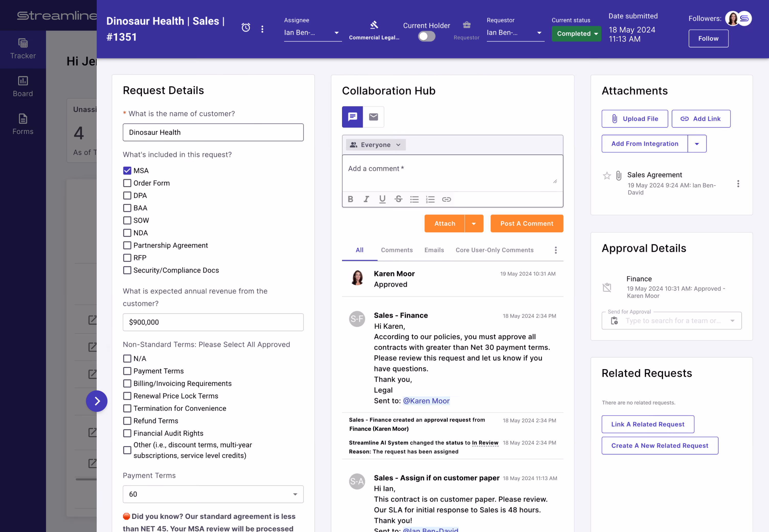Apply italic formatting in the comment editor
Image resolution: width=769 pixels, height=532 pixels.
click(366, 199)
